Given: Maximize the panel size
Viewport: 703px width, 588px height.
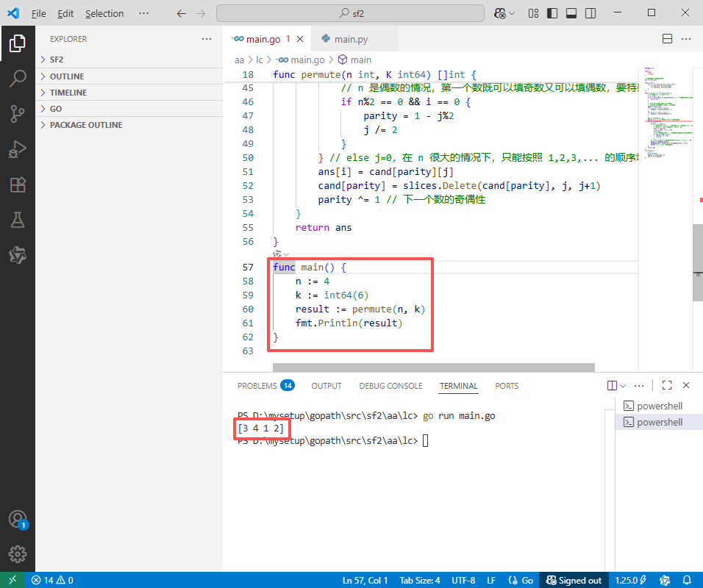Looking at the screenshot, I should 667,385.
